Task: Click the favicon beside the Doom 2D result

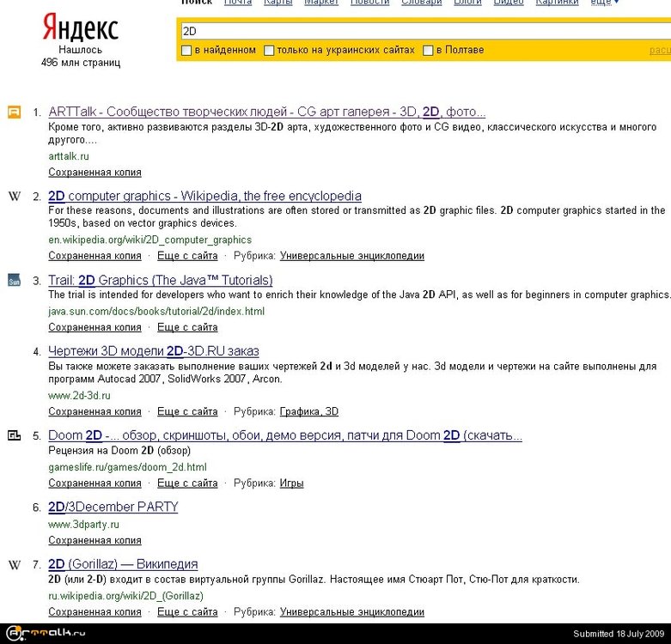Action: tap(14, 435)
